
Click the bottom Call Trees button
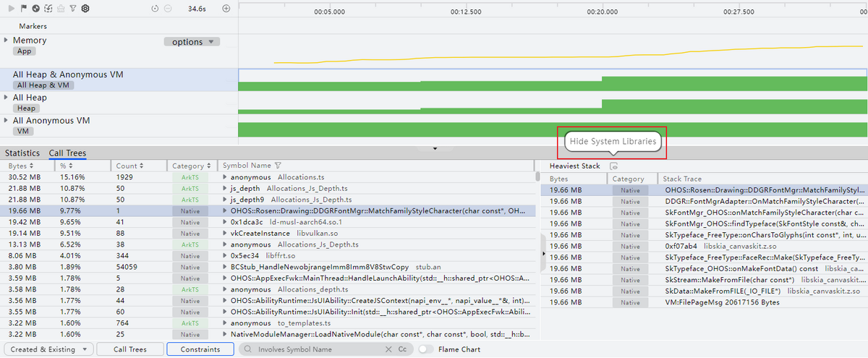pos(131,349)
